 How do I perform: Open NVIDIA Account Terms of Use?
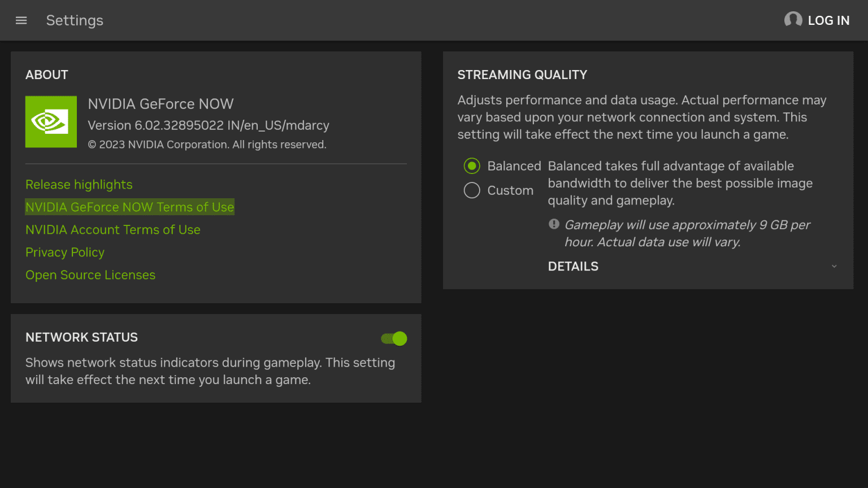tap(113, 230)
